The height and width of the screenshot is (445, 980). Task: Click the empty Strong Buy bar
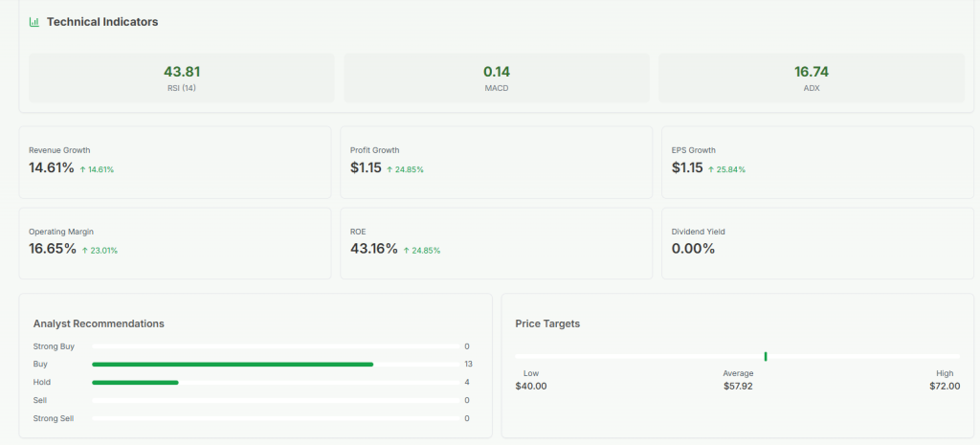(x=275, y=346)
